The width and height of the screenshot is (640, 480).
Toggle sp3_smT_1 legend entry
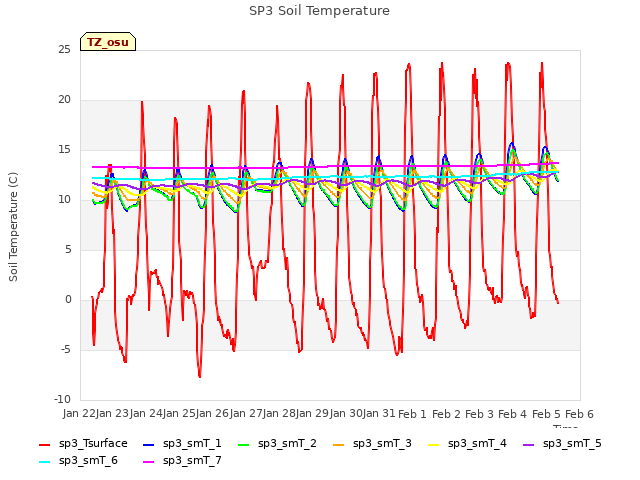[182, 444]
